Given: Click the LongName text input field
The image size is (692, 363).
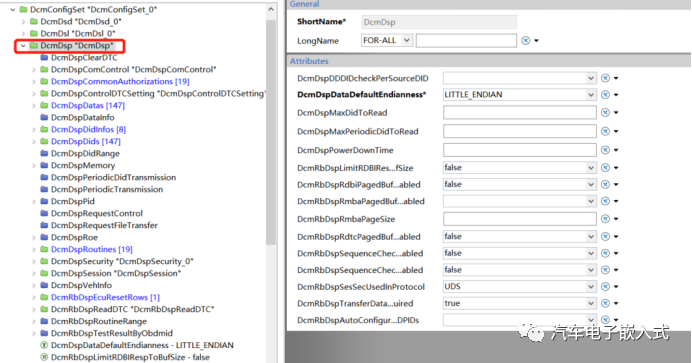Looking at the screenshot, I should click(x=466, y=41).
